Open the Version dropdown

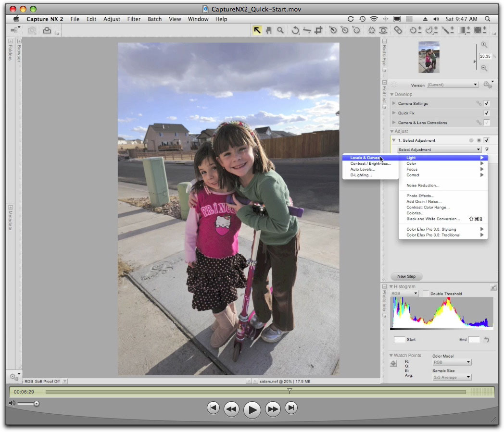tap(452, 85)
